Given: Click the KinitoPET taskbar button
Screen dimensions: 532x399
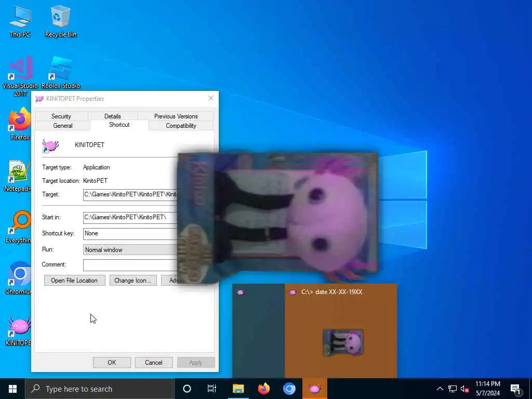Looking at the screenshot, I should 314,389.
